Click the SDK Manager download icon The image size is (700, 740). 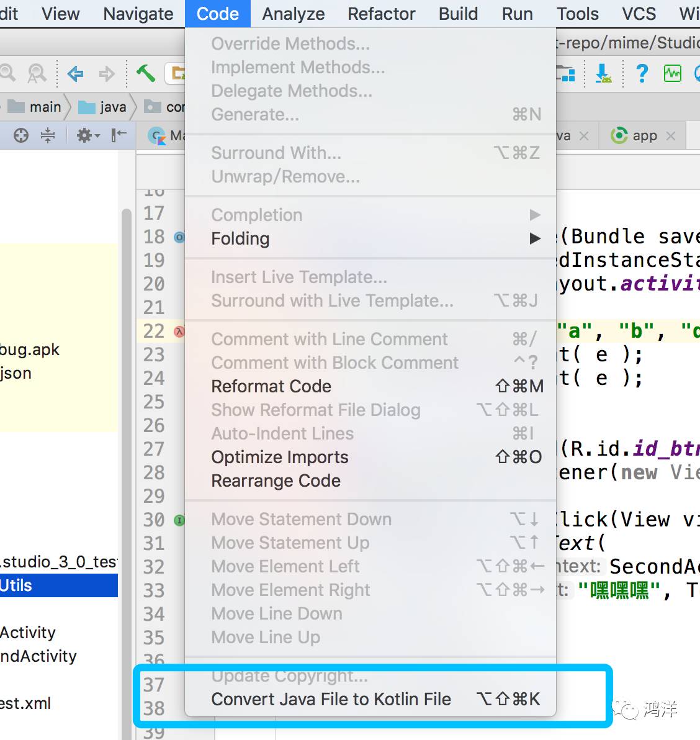tap(603, 73)
